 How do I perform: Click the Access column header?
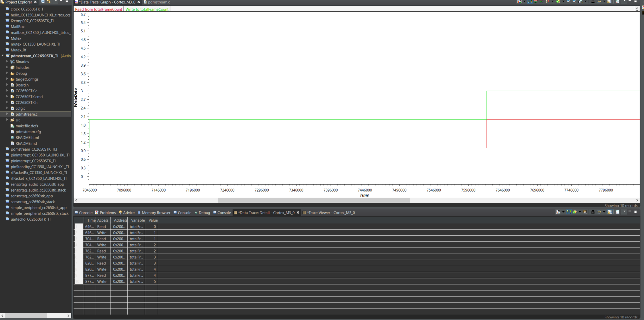pos(103,220)
